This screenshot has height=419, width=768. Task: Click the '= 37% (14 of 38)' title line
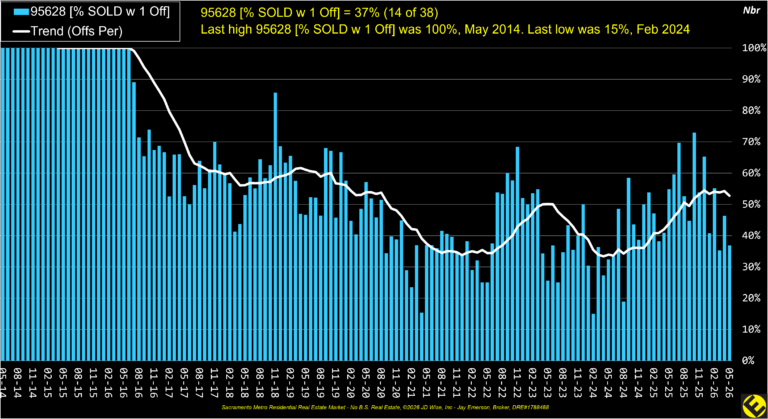[x=319, y=13]
